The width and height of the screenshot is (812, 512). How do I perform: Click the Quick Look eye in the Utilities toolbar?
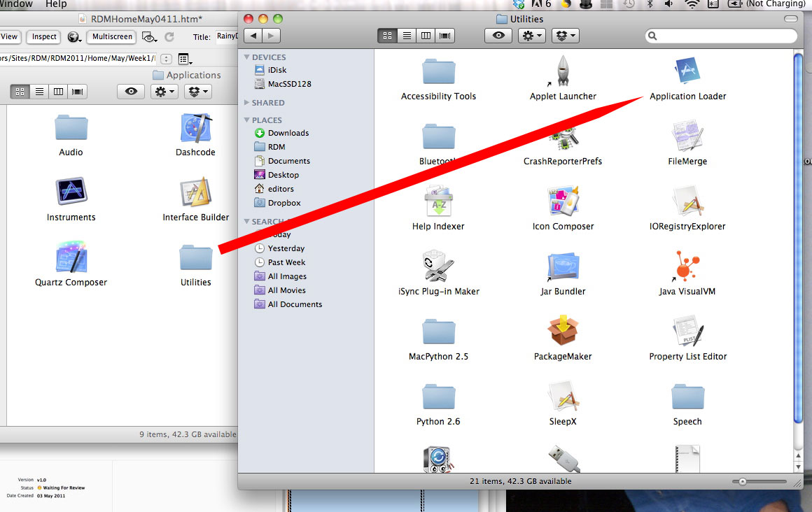498,36
